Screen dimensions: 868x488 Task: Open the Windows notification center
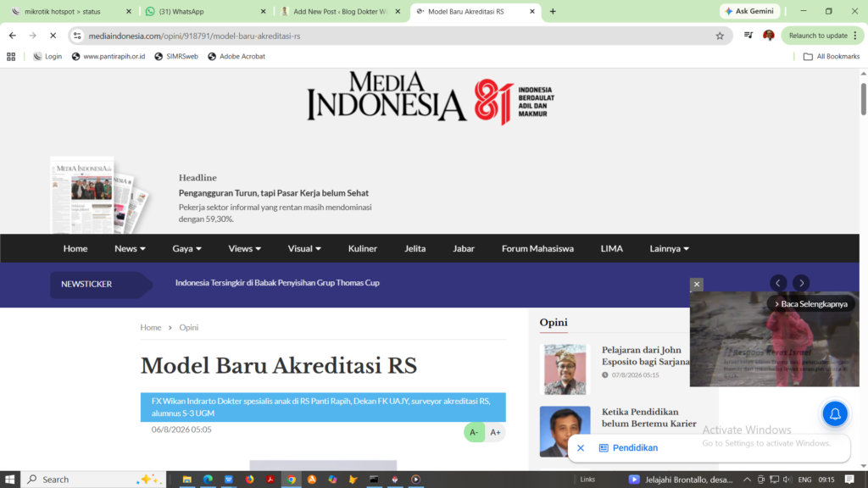849,480
